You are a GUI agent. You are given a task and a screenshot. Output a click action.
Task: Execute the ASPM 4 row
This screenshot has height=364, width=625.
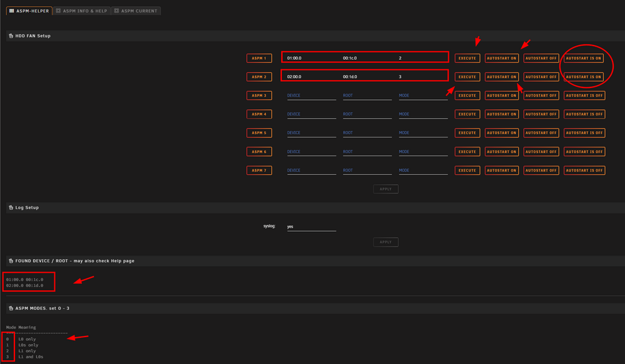tap(467, 114)
